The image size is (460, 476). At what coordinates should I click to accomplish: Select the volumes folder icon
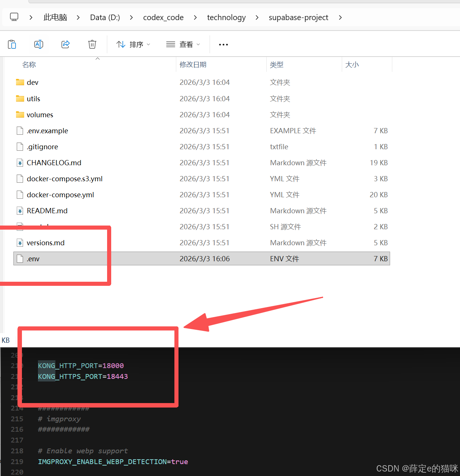pyautogui.click(x=20, y=115)
